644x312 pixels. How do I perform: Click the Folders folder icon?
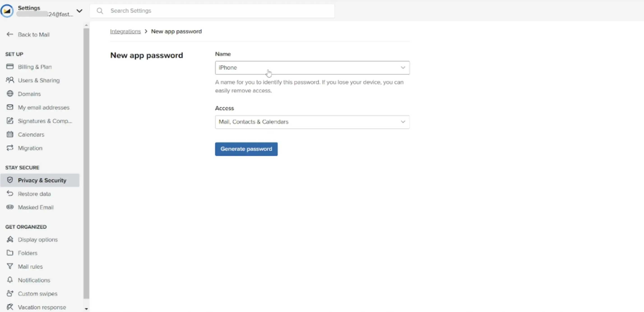pos(10,253)
